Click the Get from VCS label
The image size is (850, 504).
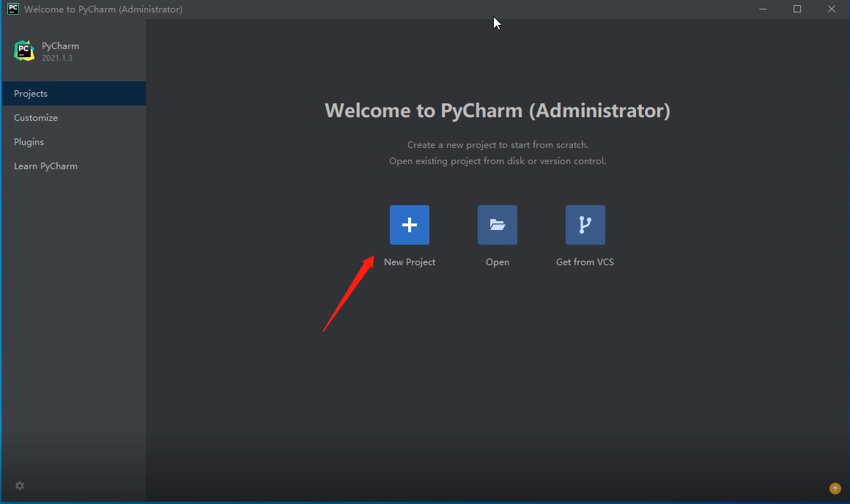(x=585, y=262)
